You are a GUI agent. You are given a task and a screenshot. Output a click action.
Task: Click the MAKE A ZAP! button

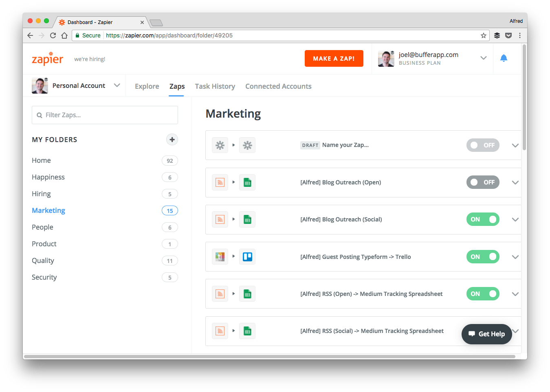coord(334,59)
